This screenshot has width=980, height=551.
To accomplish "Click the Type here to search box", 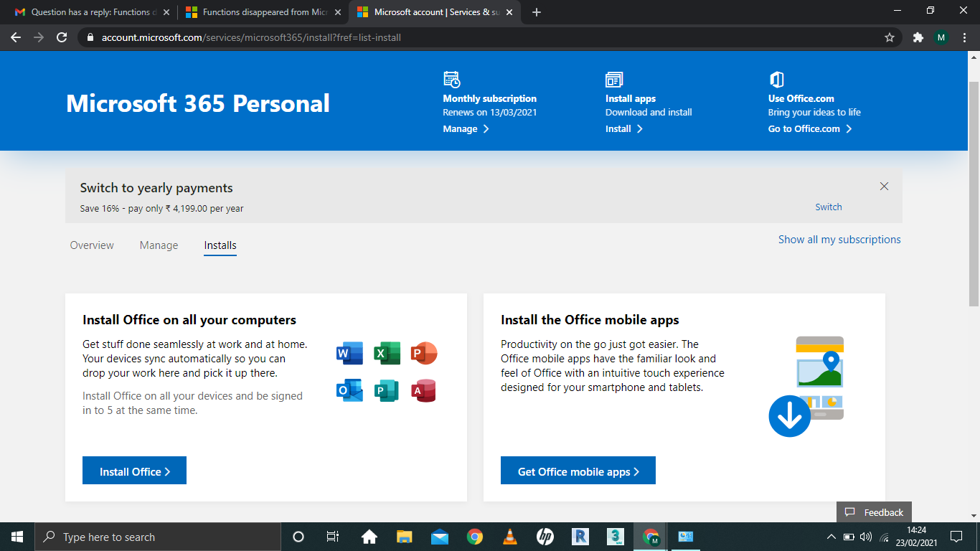I will coord(157,537).
